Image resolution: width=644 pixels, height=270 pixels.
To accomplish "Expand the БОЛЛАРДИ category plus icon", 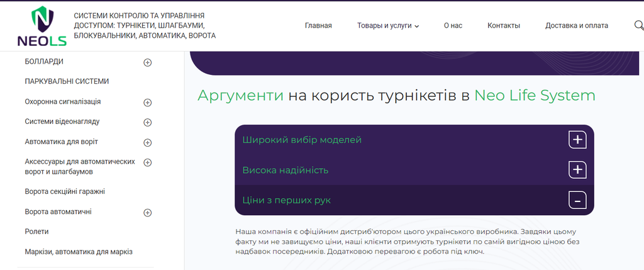I will pyautogui.click(x=147, y=63).
